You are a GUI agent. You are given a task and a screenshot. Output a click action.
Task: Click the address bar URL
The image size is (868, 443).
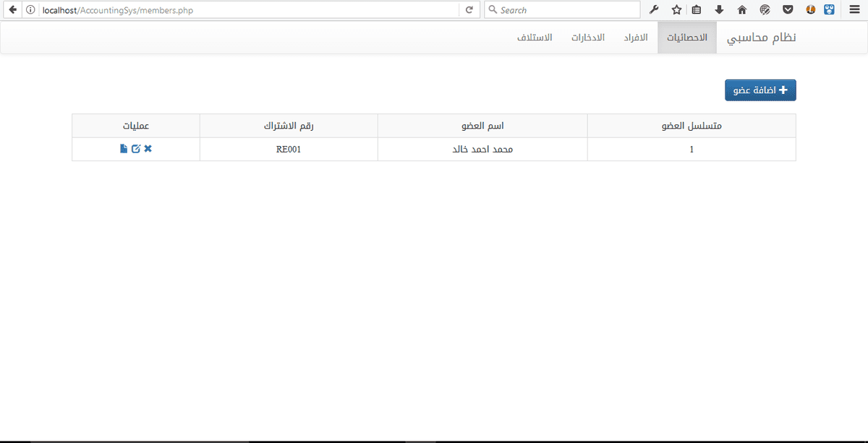119,10
